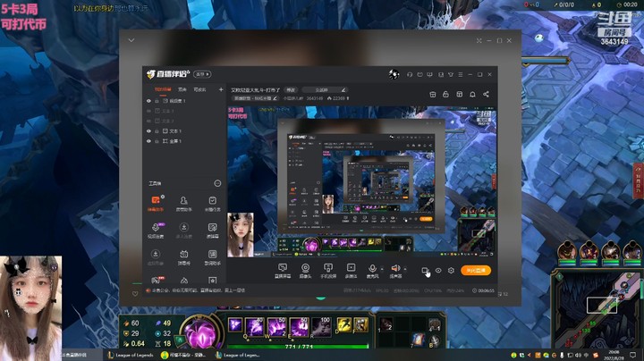Click the red side tab on right screen edge
Viewport: 644px width, 361px height.
[x=639, y=180]
